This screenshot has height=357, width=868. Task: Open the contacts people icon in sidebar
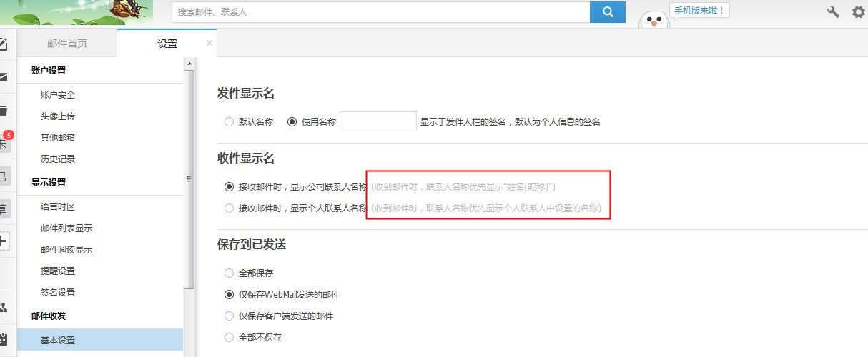(x=4, y=307)
